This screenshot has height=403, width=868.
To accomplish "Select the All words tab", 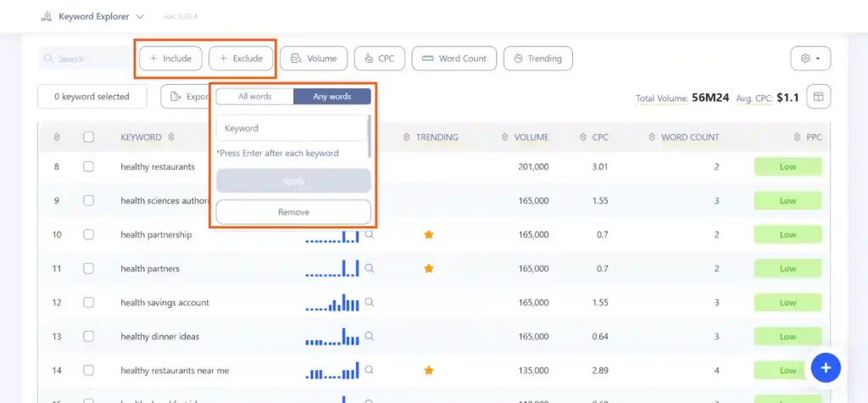I will 254,97.
